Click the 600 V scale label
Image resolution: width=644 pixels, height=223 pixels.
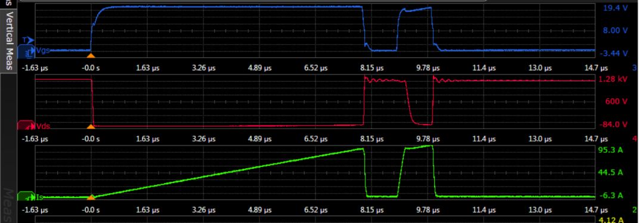[617, 101]
